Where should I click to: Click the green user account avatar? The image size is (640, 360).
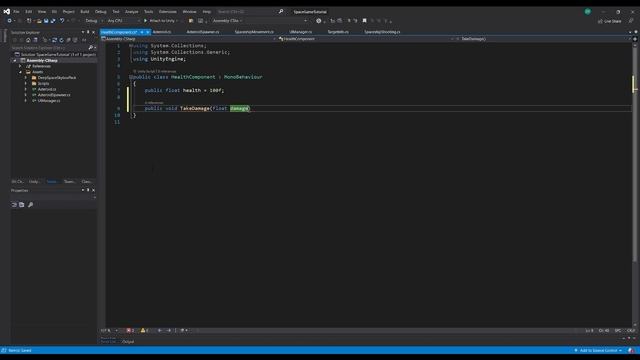tap(587, 11)
